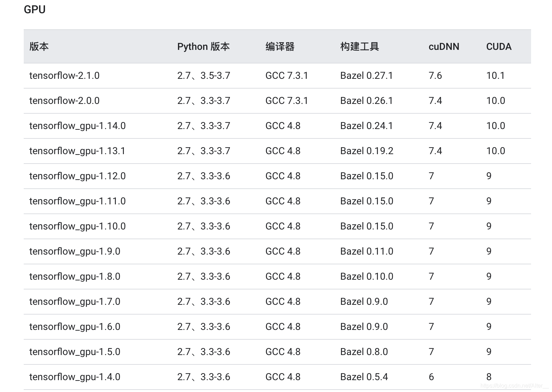
Task: Click Bazel 0.15.0 in tensorflow_gpu-1.10.0 row
Action: (367, 226)
